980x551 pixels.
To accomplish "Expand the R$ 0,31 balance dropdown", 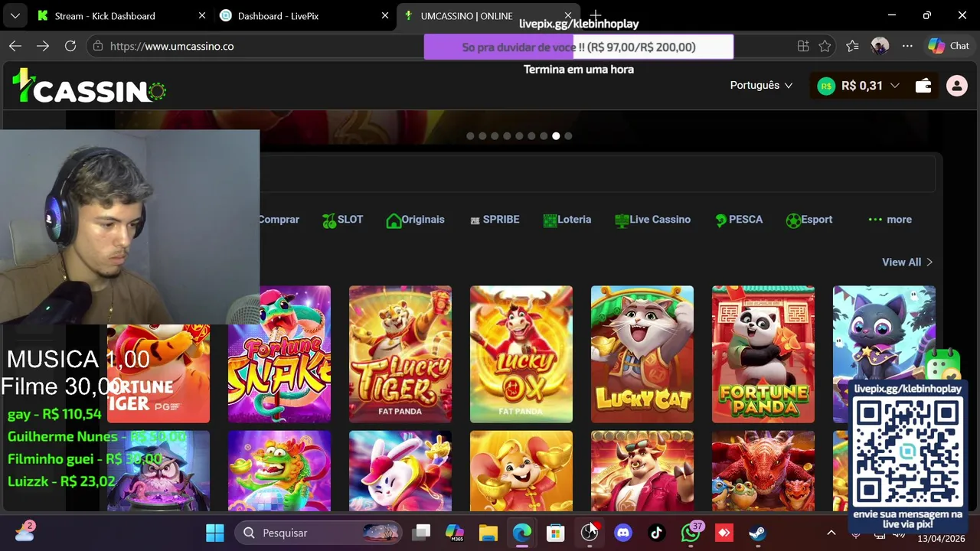I will click(894, 86).
